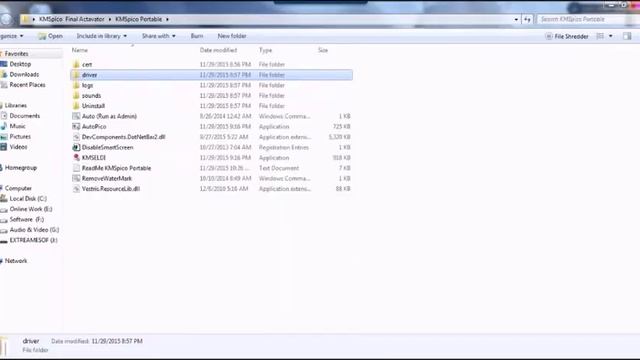
Task: Click the RemoveWaterMark command file icon
Action: pyautogui.click(x=76, y=178)
